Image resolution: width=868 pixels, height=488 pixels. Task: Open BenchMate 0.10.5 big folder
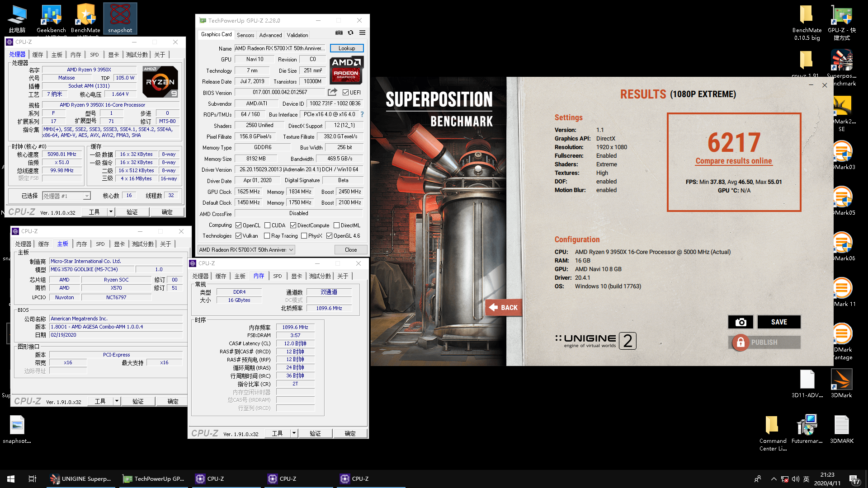[807, 23]
